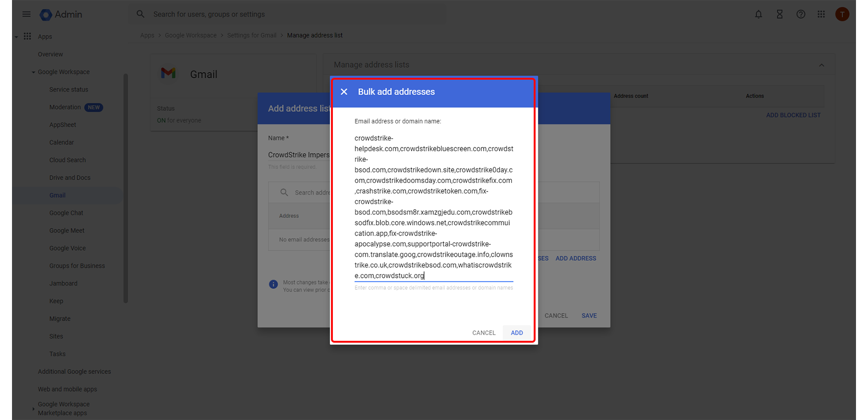Click the ADD BLOCKED LIST link
The width and height of the screenshot is (868, 420).
pos(793,115)
